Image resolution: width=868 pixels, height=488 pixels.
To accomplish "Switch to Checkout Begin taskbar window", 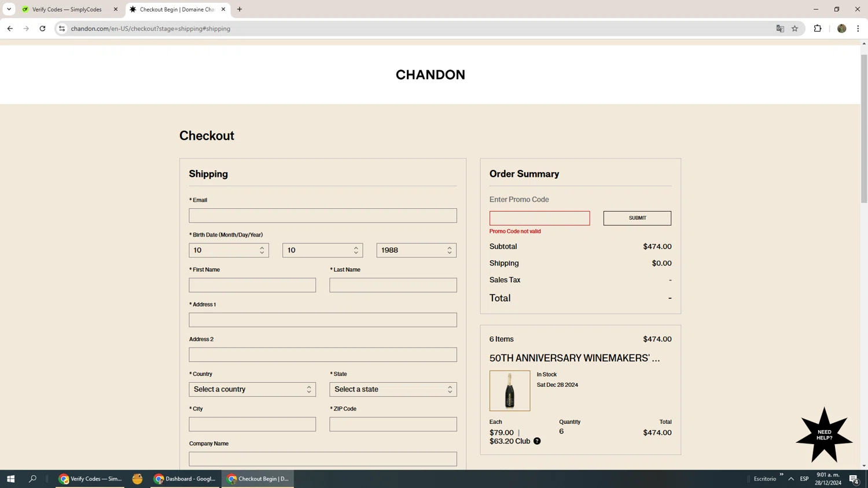I will (258, 479).
